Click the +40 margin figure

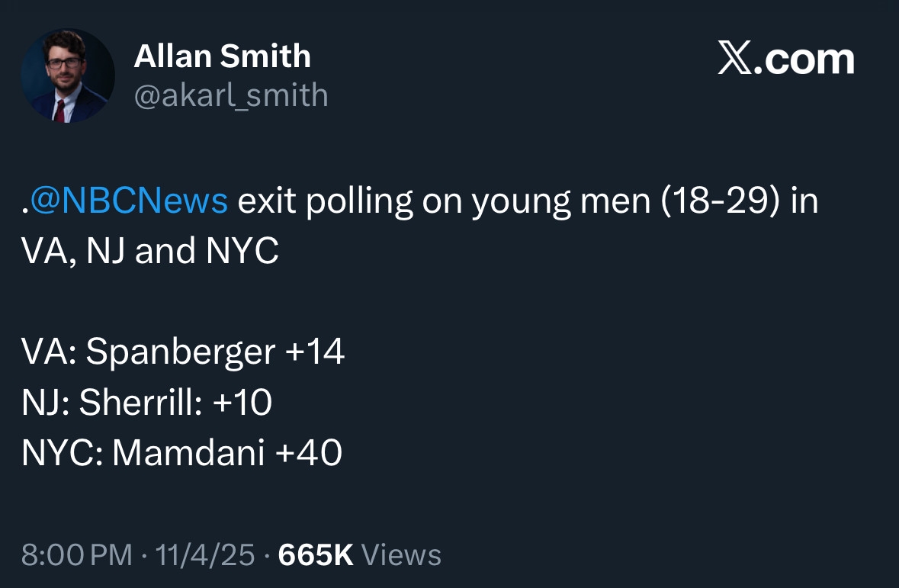[x=308, y=453]
